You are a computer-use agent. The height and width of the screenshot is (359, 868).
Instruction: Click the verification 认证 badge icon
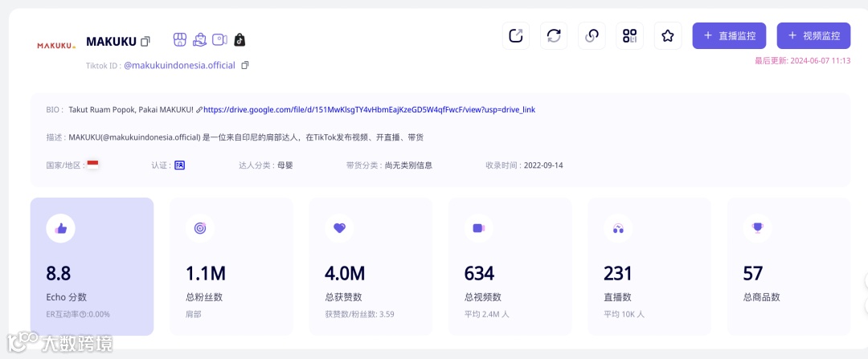point(179,165)
